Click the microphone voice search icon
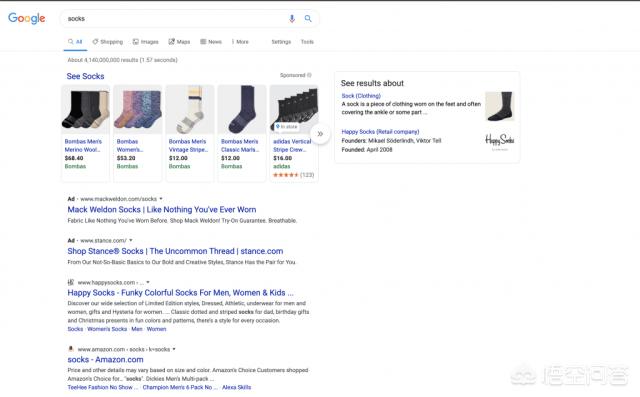The image size is (640, 397). coord(292,19)
